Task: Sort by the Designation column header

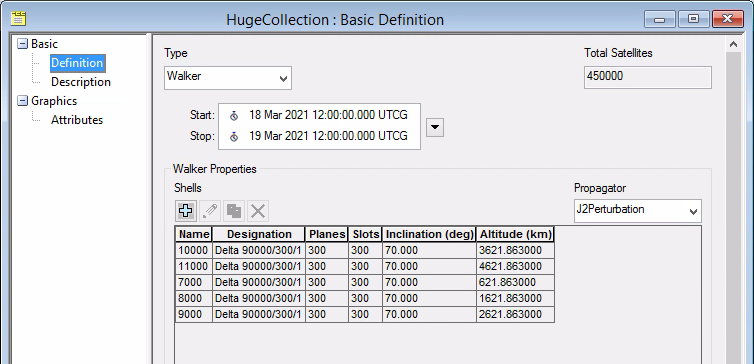Action: coord(259,234)
